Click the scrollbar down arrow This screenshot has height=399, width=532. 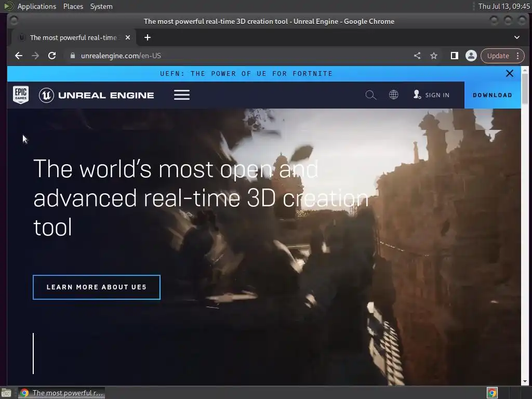525,381
